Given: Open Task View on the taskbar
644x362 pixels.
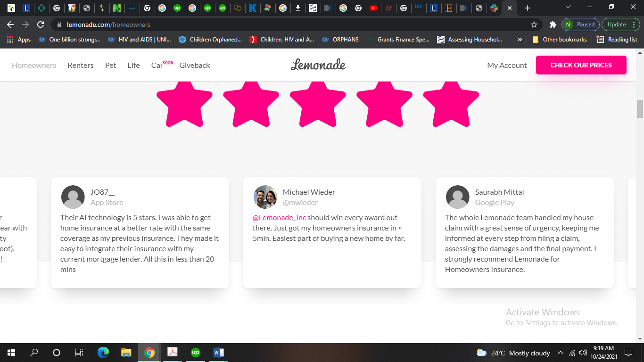Looking at the screenshot, I should pyautogui.click(x=79, y=353).
